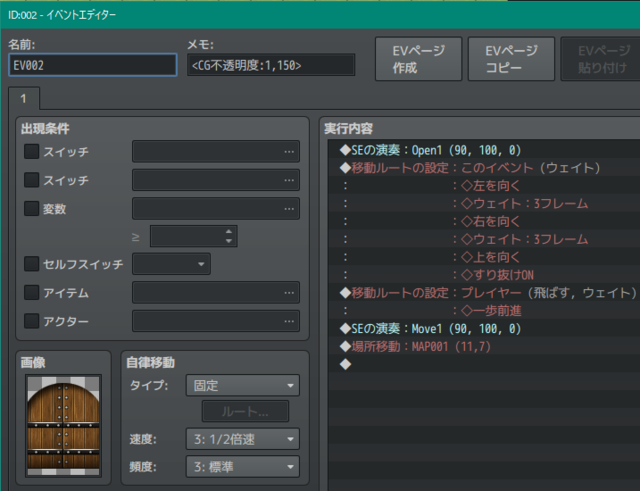
Task: Select the すり抜けON route line
Action: tap(484, 275)
